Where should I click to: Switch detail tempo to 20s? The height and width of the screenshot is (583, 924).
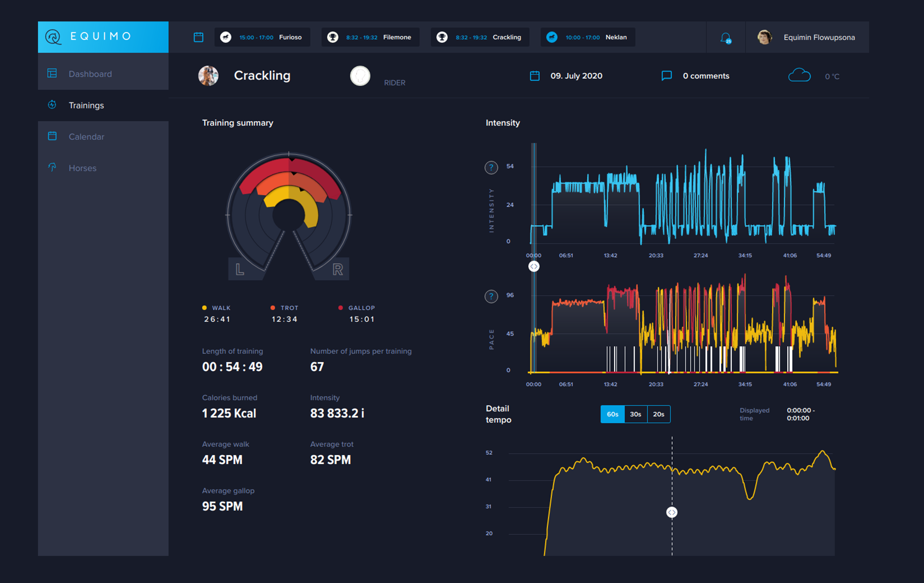point(659,414)
